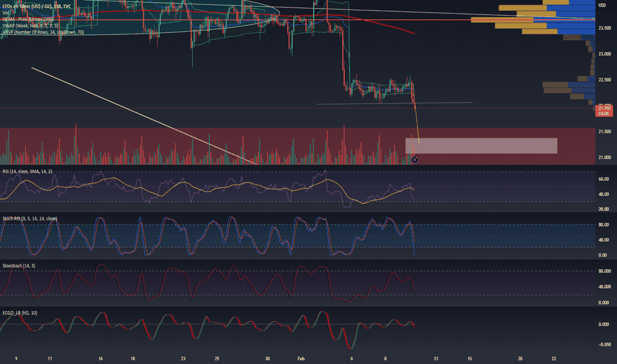The width and height of the screenshot is (617, 364).
Task: Click the 9 date label on time axis
Action: pyautogui.click(x=16, y=359)
